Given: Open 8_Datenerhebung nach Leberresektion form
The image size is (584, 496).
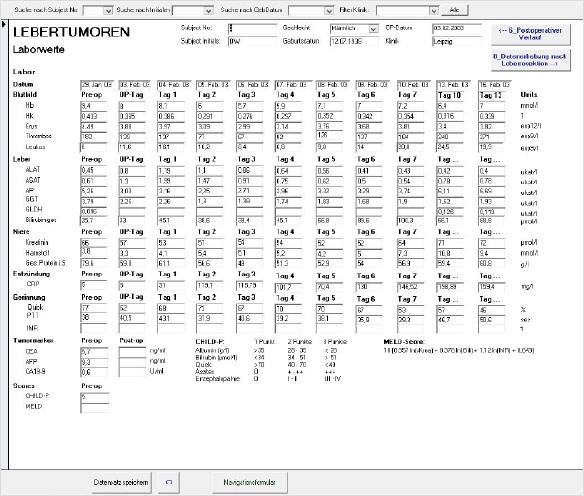Looking at the screenshot, I should 530,60.
